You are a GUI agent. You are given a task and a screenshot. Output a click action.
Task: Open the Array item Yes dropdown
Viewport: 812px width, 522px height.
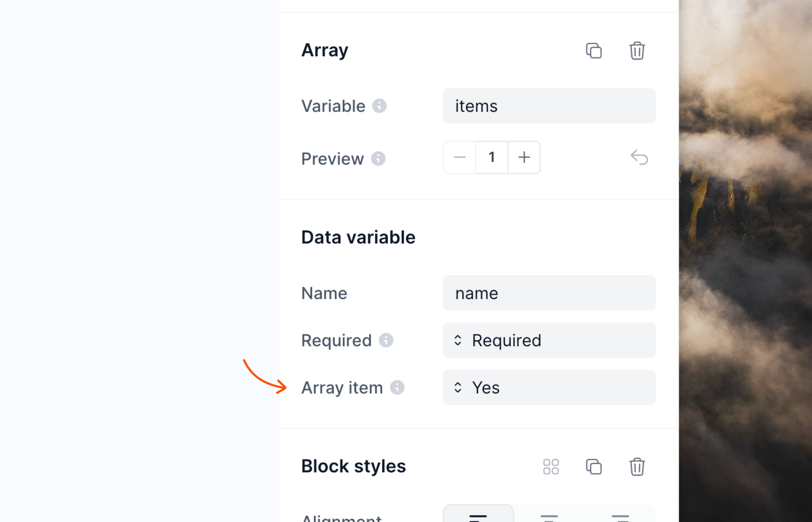coord(549,387)
